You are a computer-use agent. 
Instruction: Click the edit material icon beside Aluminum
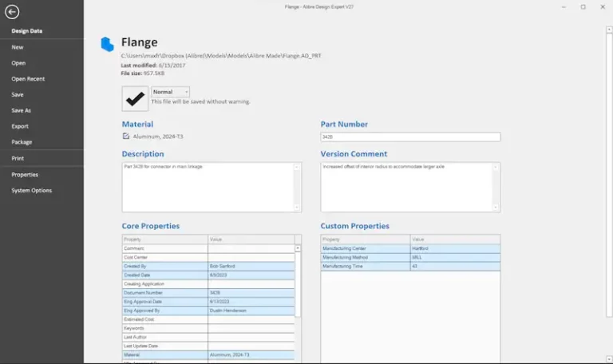(x=126, y=136)
